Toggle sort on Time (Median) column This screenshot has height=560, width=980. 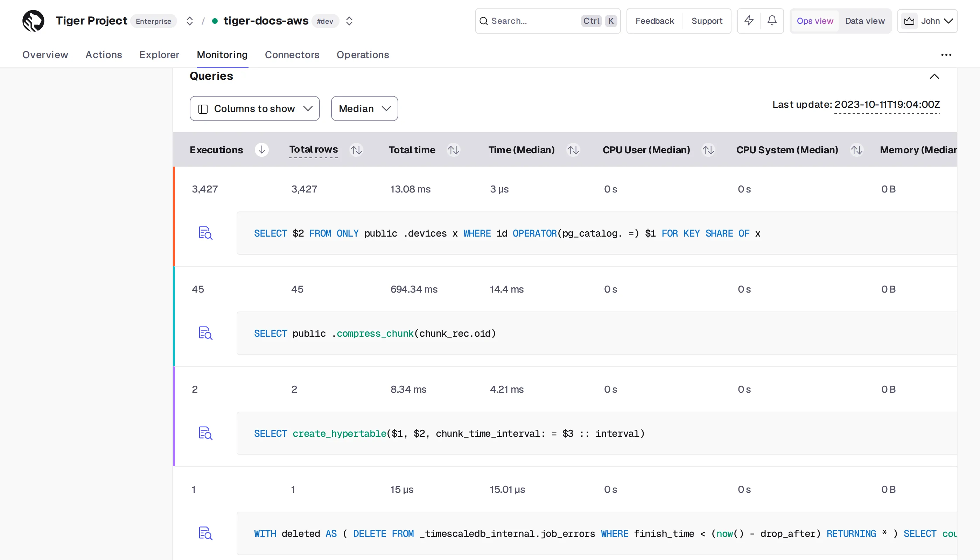pos(573,149)
